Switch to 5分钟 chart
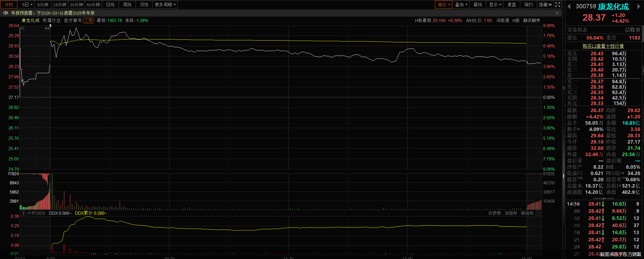Viewport: 644px width, 259px height. [x=43, y=5]
